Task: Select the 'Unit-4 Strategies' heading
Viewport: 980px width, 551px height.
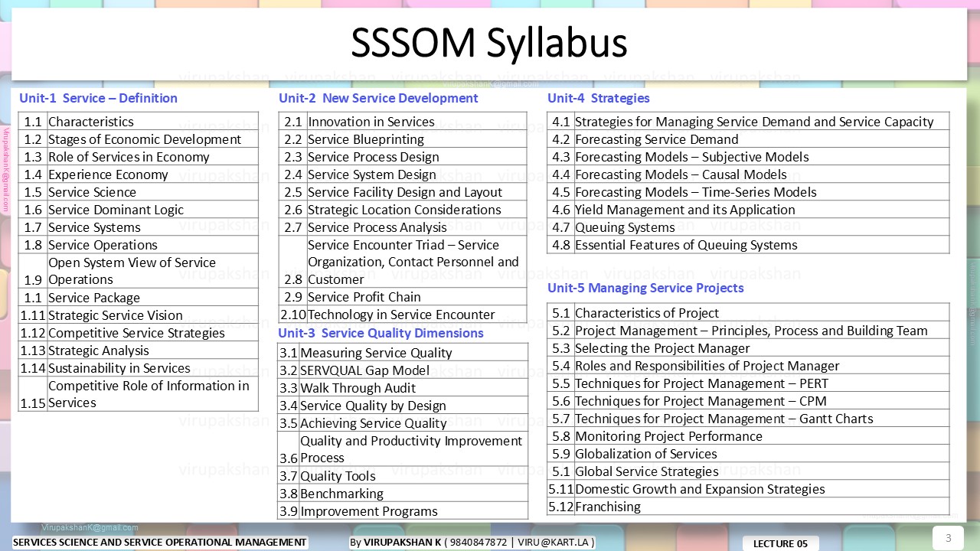Action: coord(599,98)
